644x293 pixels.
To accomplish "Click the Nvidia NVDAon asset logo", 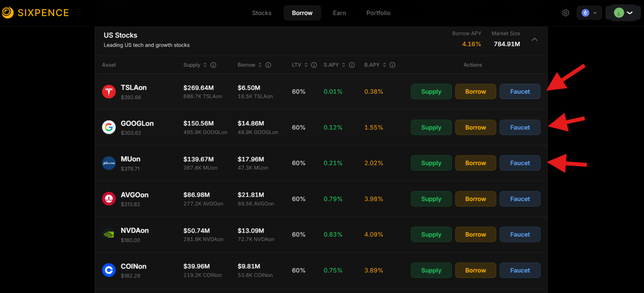I will click(109, 235).
